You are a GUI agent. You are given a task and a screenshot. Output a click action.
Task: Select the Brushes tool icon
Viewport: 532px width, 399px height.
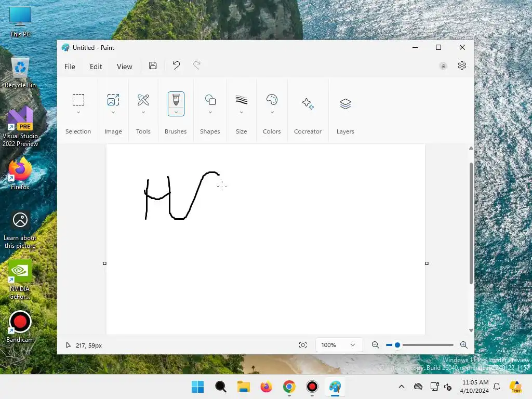pyautogui.click(x=176, y=100)
